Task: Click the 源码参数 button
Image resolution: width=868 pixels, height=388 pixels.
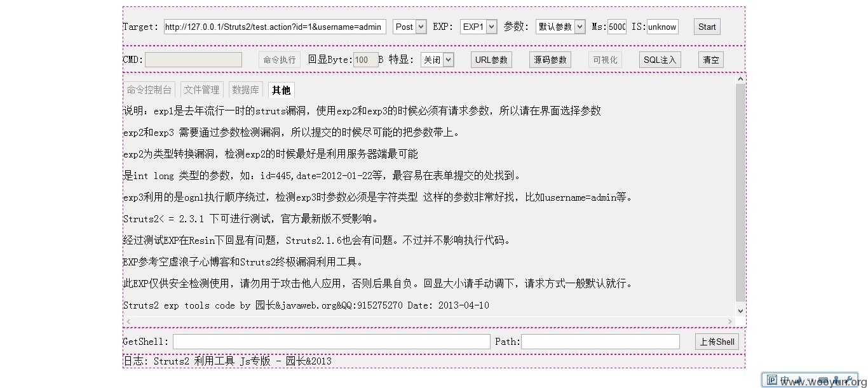Action: coord(550,60)
